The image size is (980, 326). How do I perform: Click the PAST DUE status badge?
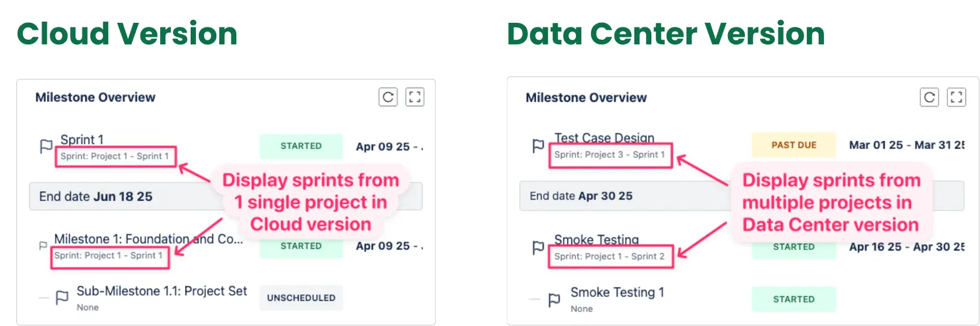click(793, 145)
